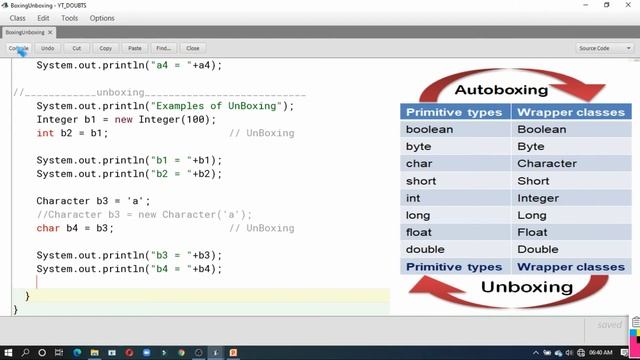Open Task View in the taskbar
Screen dimensions: 640x360
pyautogui.click(x=59, y=353)
